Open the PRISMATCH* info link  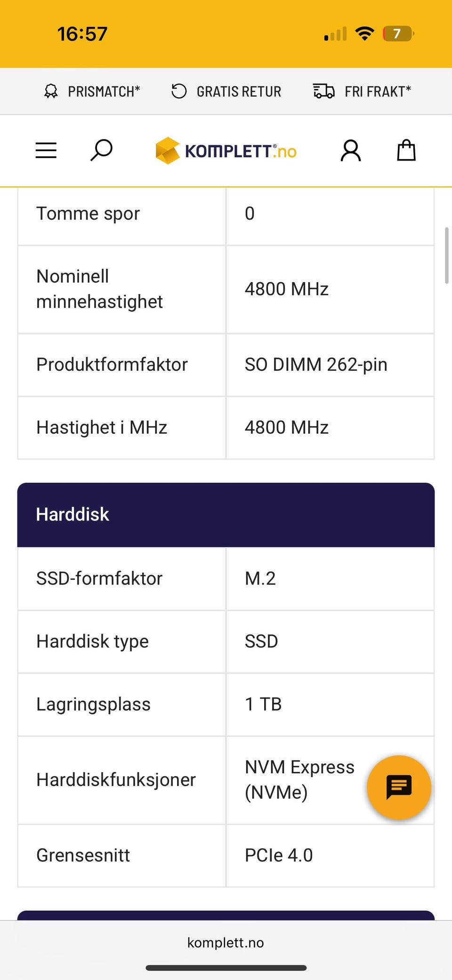tap(104, 91)
